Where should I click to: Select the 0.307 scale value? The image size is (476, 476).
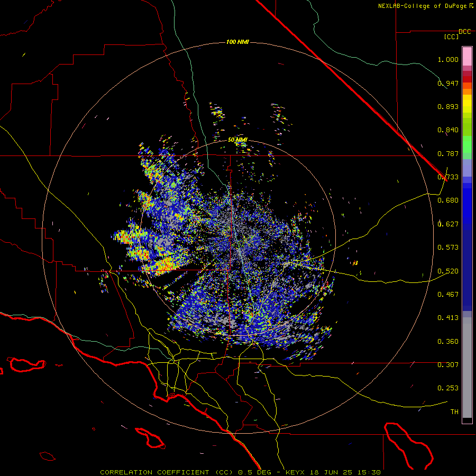[448, 365]
